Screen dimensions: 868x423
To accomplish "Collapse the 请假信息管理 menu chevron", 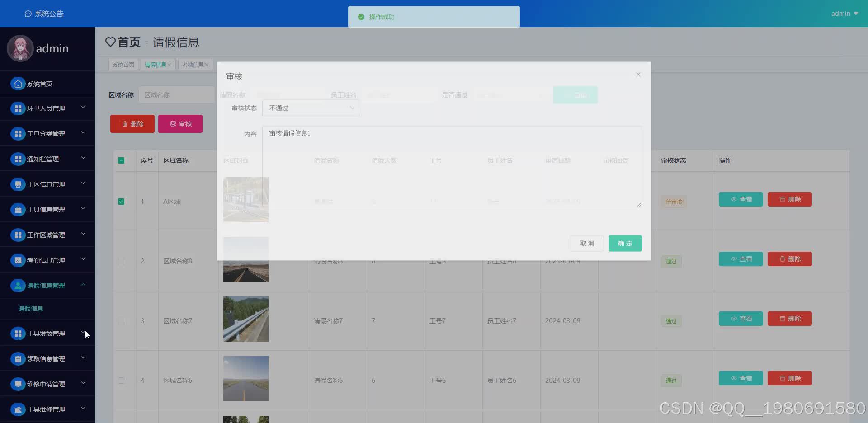I will coord(83,284).
